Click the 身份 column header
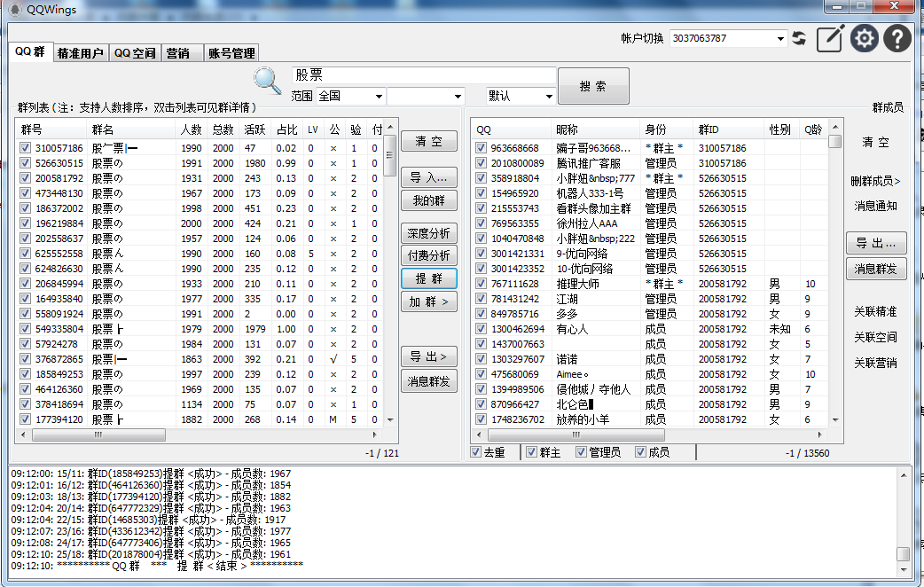Viewport: 924px width, 587px height. coord(666,129)
